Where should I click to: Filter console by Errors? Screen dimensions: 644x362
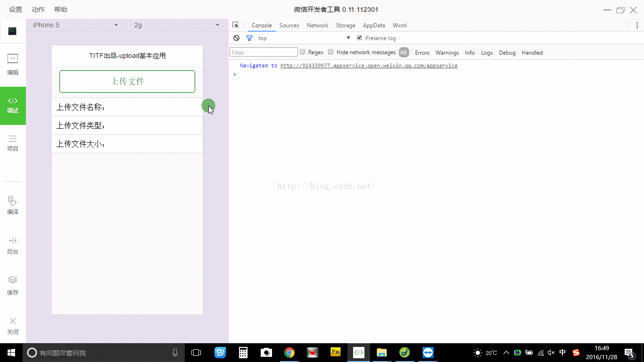[x=422, y=52]
